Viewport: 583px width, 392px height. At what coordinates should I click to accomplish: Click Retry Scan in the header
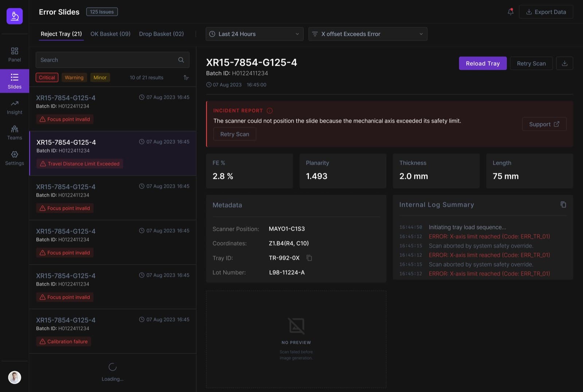[x=531, y=63]
